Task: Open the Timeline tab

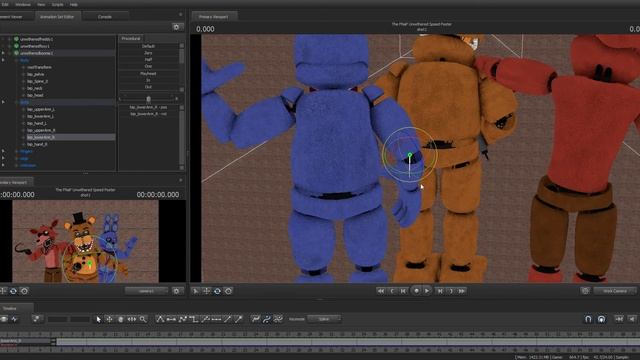Action: click(x=10, y=309)
